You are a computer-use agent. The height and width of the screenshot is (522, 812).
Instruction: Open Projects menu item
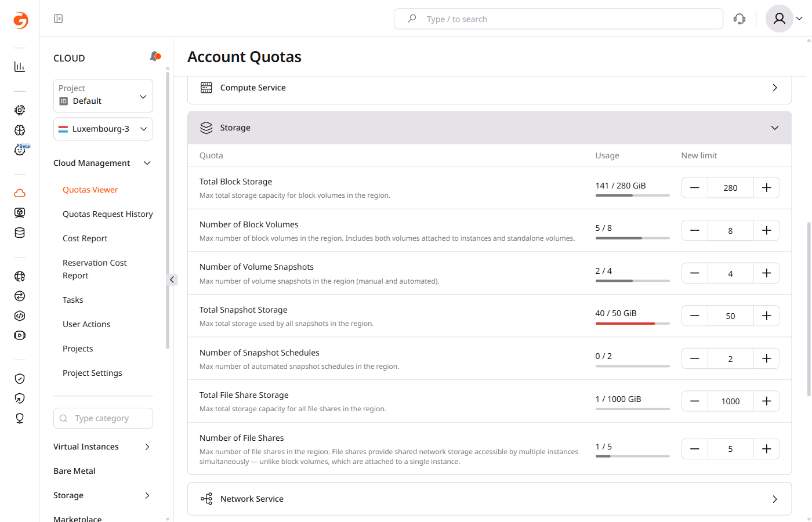coord(78,349)
